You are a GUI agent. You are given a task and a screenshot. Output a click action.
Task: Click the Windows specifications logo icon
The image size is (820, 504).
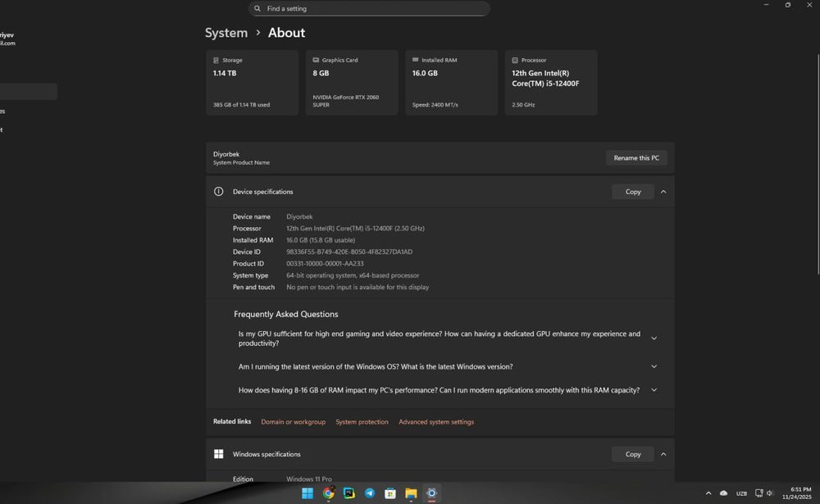tap(219, 454)
